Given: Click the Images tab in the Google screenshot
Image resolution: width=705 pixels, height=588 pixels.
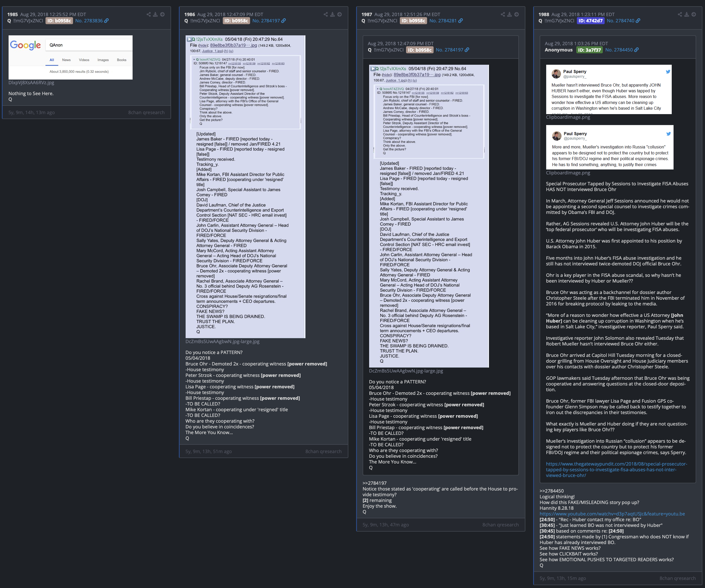Looking at the screenshot, I should [103, 60].
